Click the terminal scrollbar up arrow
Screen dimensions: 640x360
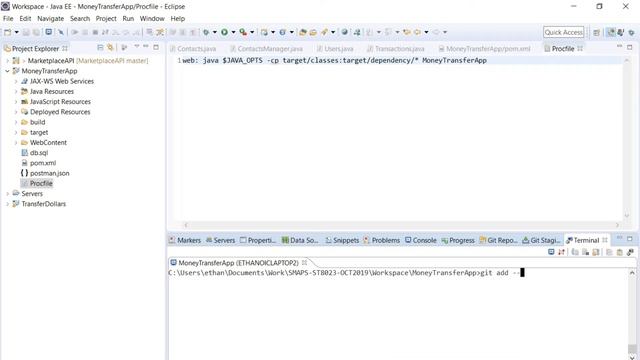[x=632, y=273]
